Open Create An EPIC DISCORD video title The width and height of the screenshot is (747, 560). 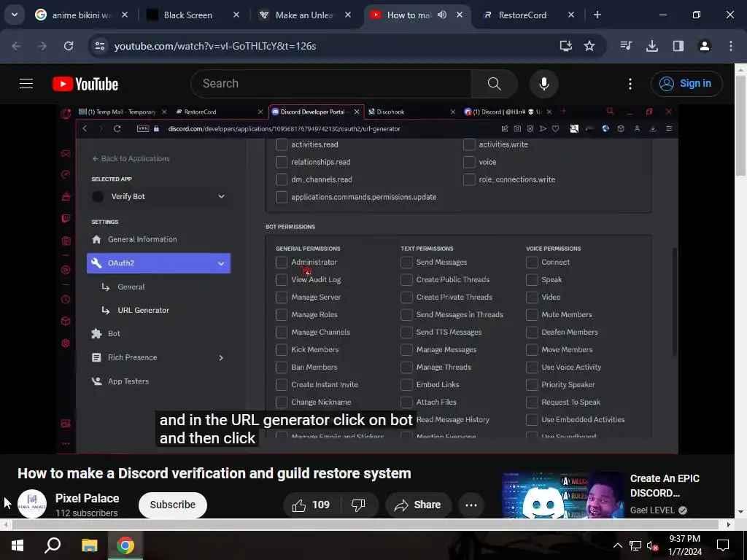click(x=665, y=486)
